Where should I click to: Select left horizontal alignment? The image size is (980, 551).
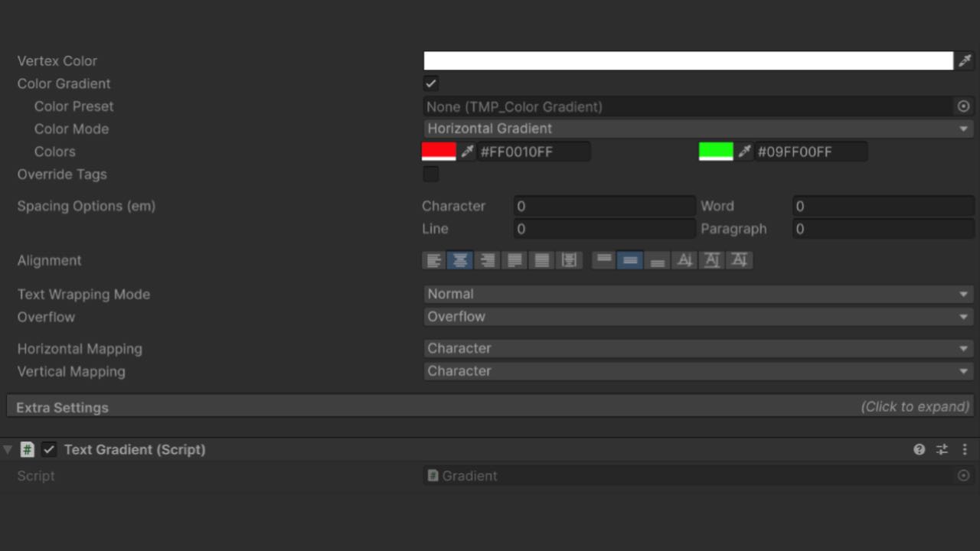click(433, 260)
